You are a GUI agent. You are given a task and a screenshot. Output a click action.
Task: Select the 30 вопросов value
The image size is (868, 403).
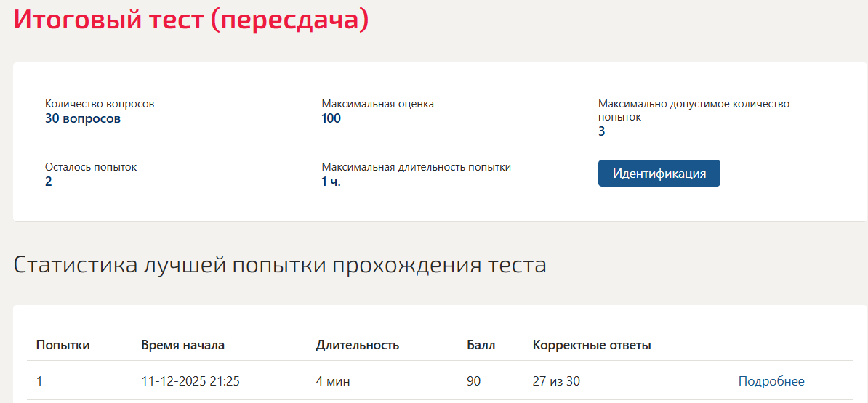click(x=82, y=118)
